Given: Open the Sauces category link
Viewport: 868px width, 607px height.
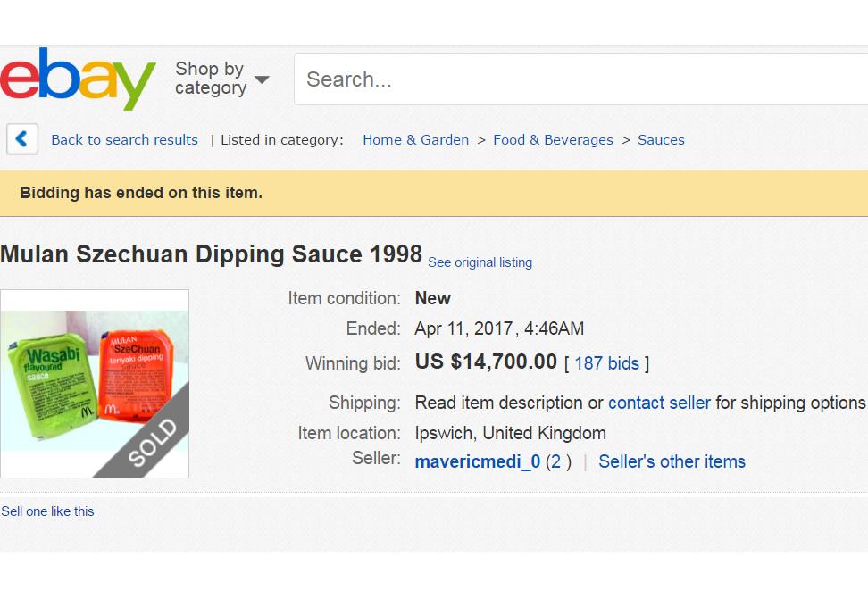Looking at the screenshot, I should [x=661, y=140].
